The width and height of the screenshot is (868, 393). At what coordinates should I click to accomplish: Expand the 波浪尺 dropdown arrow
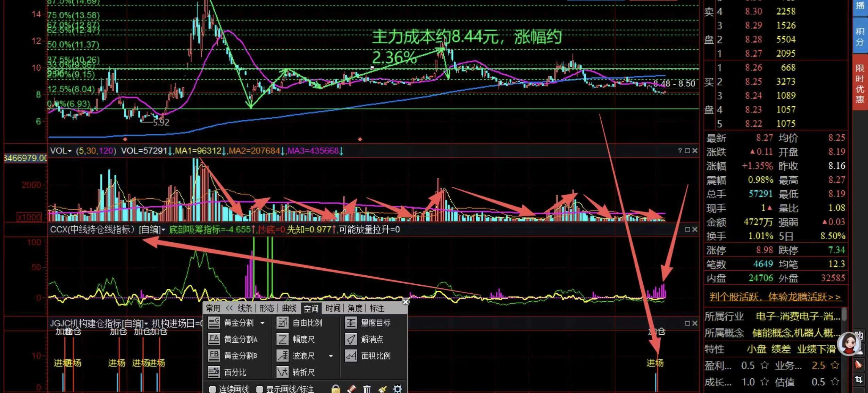pos(331,356)
